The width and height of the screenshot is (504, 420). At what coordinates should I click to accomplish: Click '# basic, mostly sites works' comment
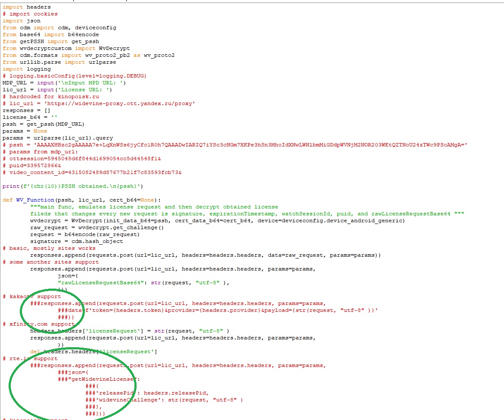coord(49,249)
